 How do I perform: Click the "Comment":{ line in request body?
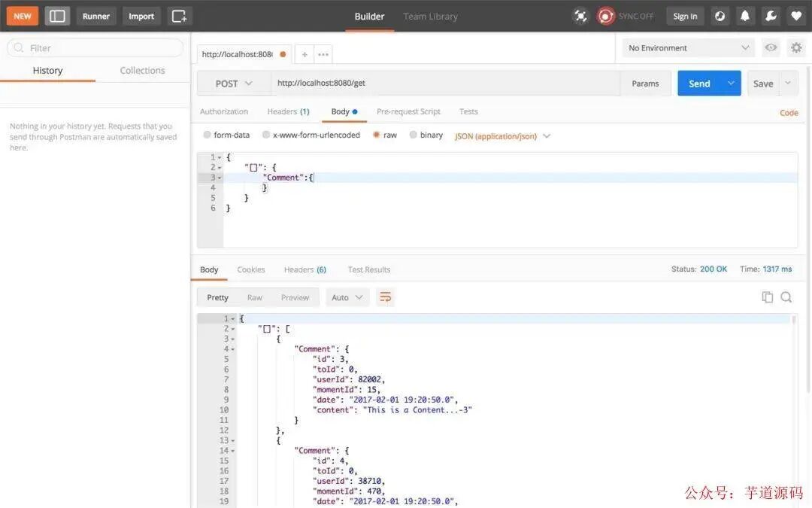point(288,178)
